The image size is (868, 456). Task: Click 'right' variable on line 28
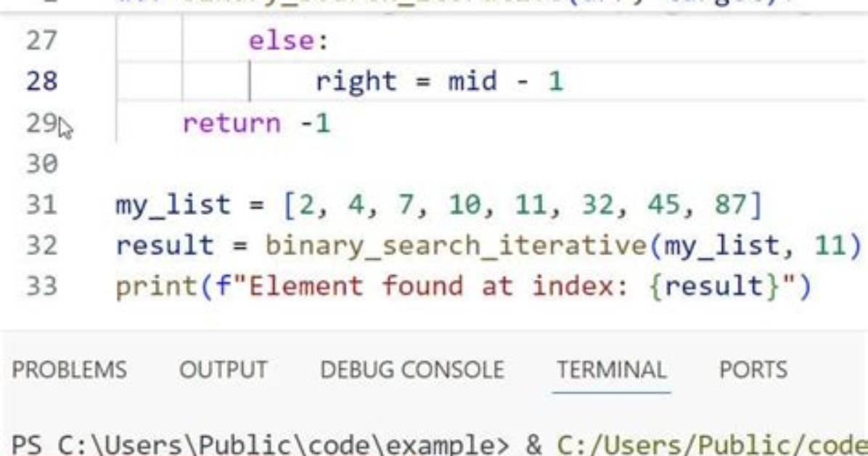[356, 82]
